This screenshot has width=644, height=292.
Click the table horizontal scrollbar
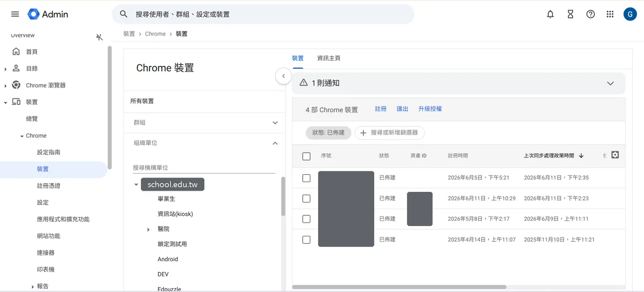pyautogui.click(x=399, y=287)
